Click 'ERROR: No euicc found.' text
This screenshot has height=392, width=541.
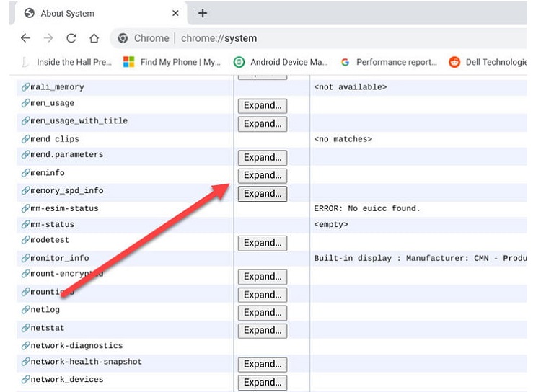(367, 208)
